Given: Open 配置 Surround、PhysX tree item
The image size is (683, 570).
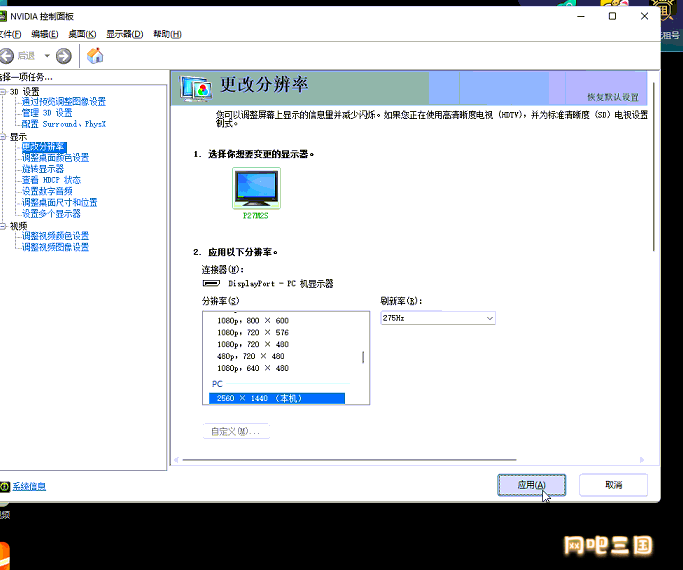Looking at the screenshot, I should [x=64, y=124].
